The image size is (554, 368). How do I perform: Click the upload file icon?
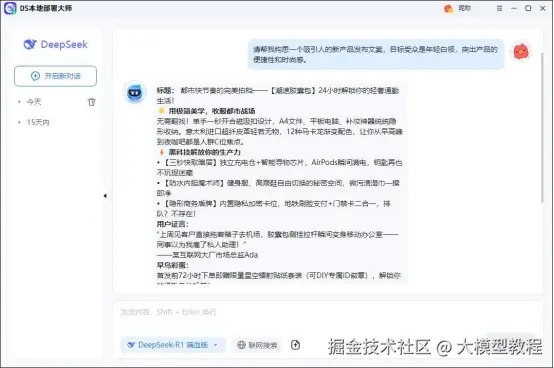pyautogui.click(x=295, y=345)
